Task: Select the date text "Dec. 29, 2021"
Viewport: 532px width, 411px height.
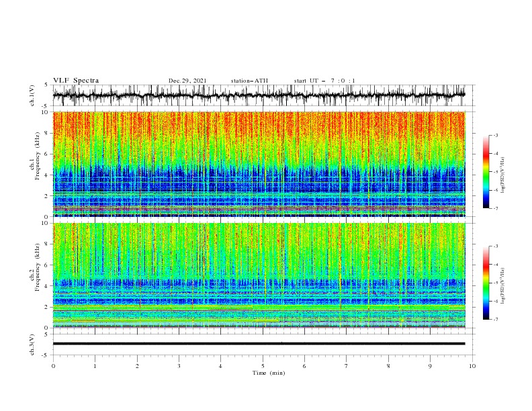Action: click(187, 81)
